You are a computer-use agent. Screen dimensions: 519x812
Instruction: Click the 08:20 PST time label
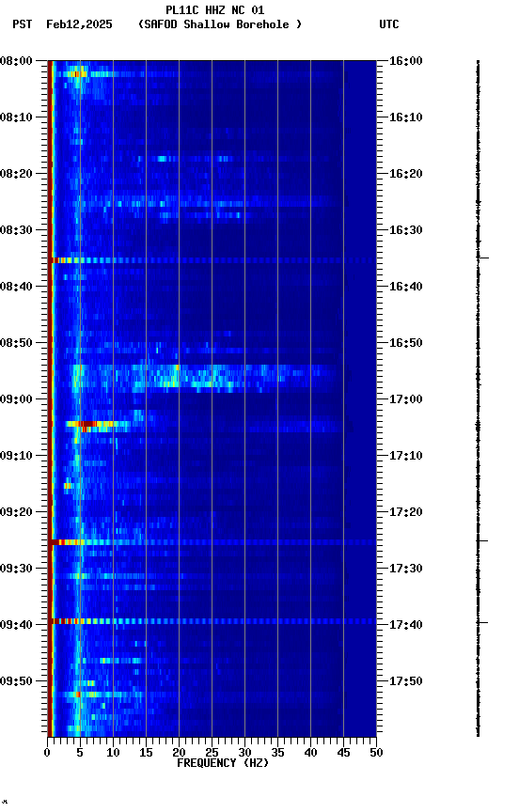tap(16, 174)
